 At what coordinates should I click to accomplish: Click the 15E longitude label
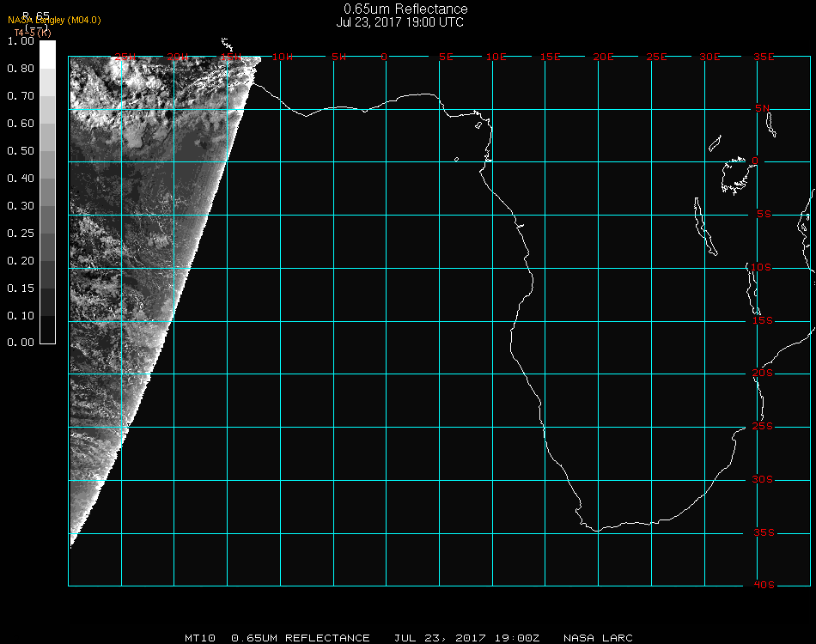551,57
